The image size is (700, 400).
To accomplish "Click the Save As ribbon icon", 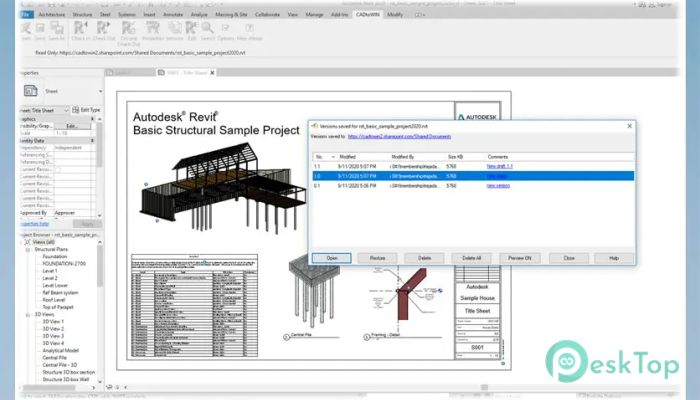I will pyautogui.click(x=57, y=28).
